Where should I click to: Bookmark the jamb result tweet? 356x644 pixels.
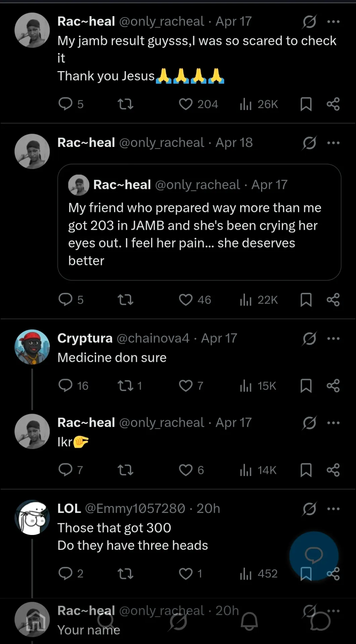pos(306,104)
